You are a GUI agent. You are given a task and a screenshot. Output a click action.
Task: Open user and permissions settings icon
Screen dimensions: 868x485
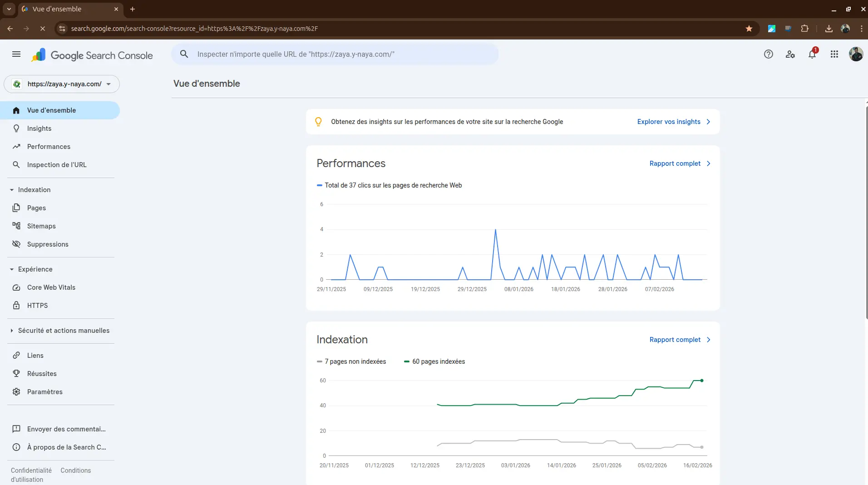coord(790,54)
